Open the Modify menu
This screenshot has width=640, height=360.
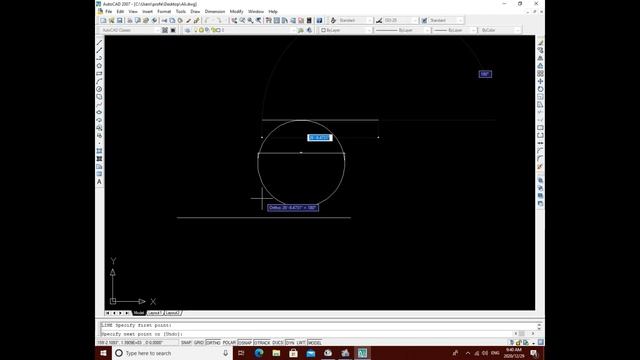pos(236,11)
